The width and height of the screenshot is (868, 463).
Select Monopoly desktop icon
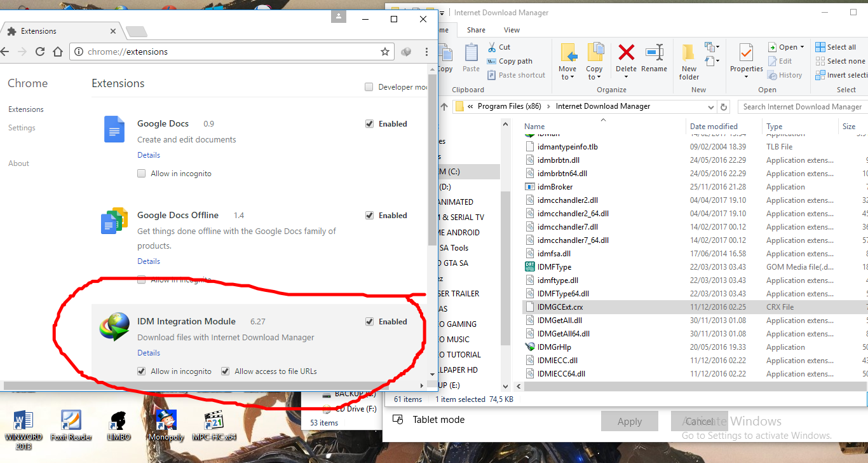[x=166, y=425]
